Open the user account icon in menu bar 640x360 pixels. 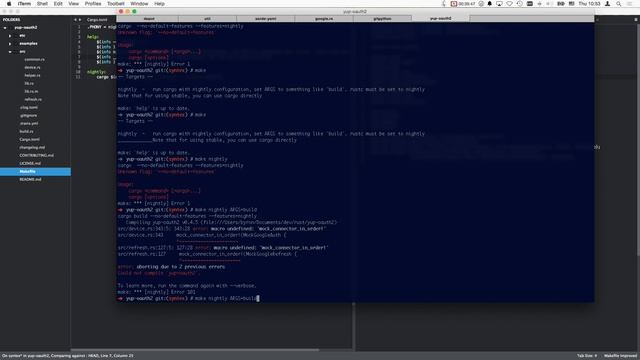pyautogui.click(x=608, y=4)
